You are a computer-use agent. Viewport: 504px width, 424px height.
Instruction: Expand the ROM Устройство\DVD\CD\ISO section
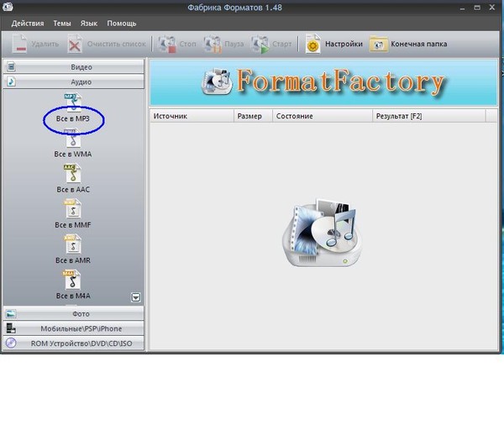tap(74, 343)
